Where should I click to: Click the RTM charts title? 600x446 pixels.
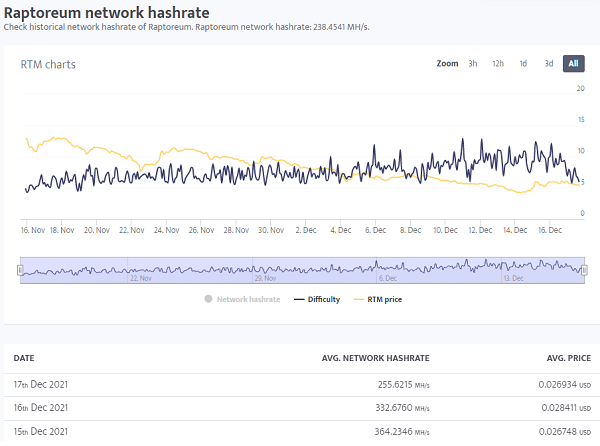(48, 65)
